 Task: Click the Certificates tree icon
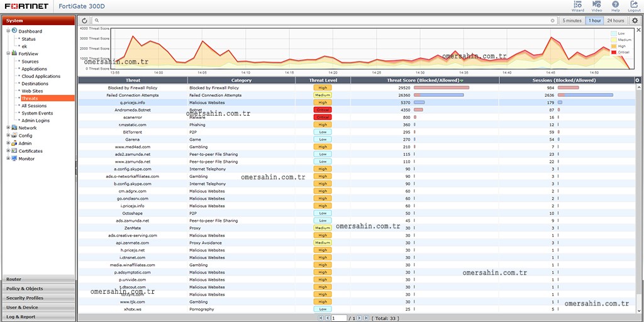pyautogui.click(x=14, y=151)
